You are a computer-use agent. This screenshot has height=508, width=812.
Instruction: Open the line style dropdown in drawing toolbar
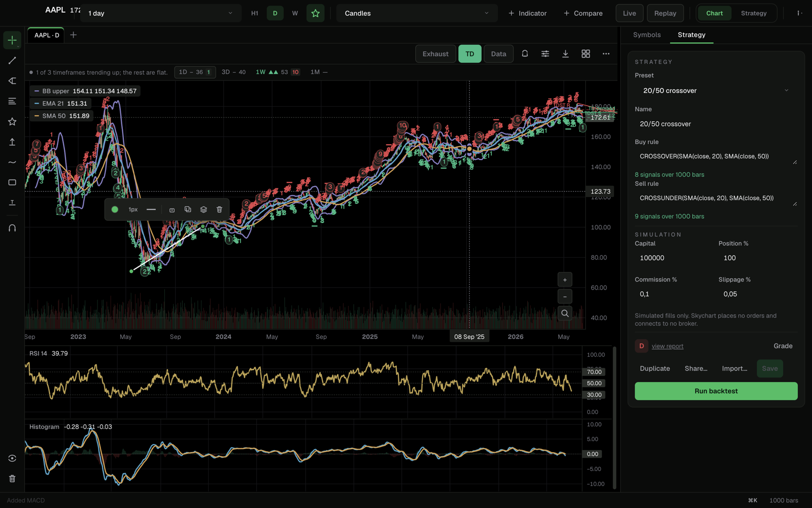(151, 209)
